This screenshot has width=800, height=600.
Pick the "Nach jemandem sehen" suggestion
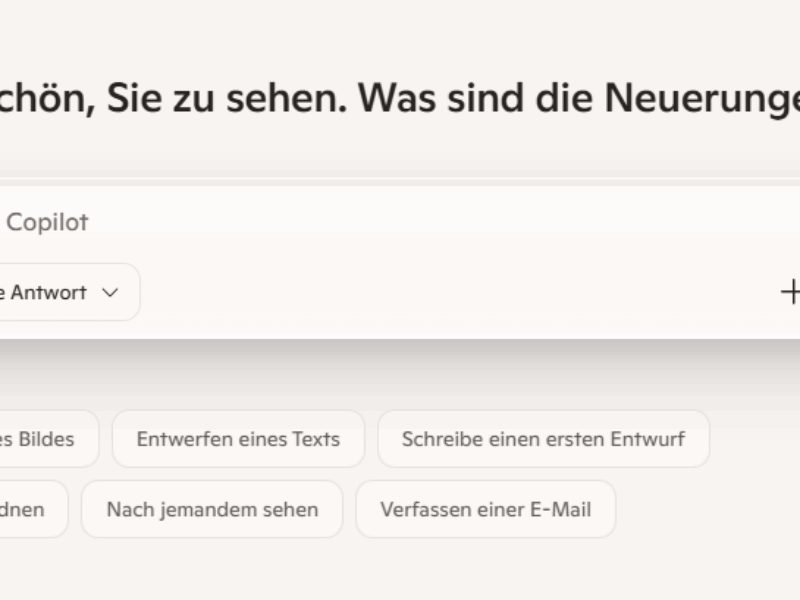212,509
